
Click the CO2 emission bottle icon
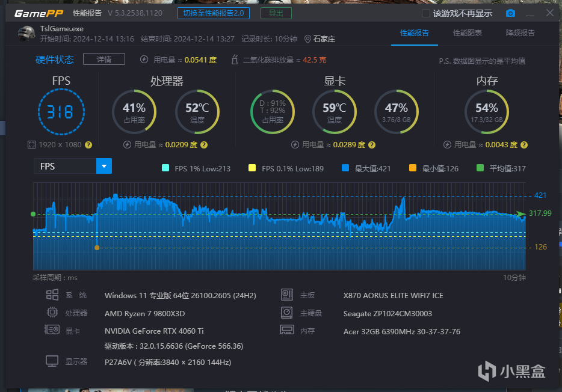[235, 60]
